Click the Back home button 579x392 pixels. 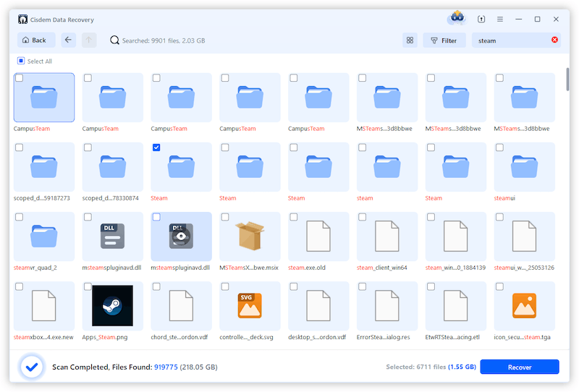[x=36, y=40]
